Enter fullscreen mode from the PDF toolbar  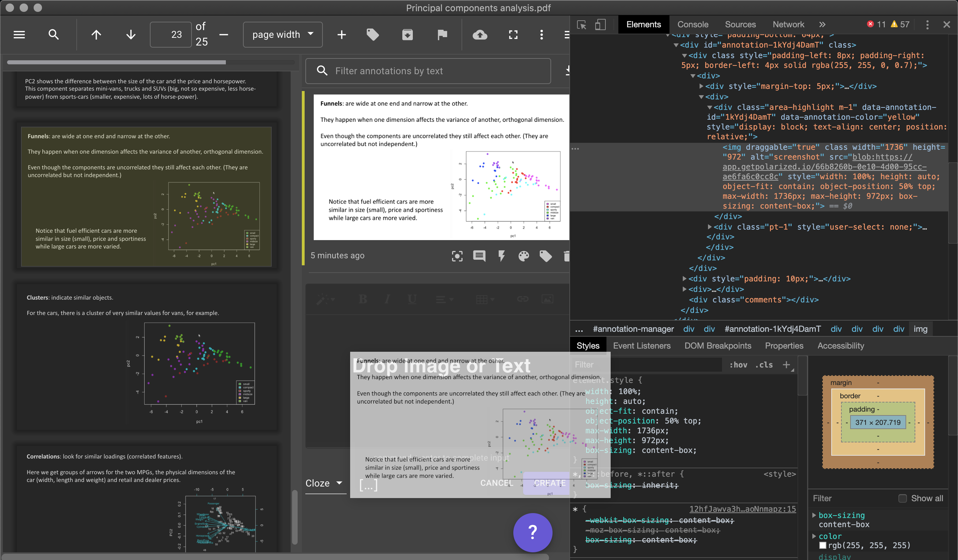(513, 35)
